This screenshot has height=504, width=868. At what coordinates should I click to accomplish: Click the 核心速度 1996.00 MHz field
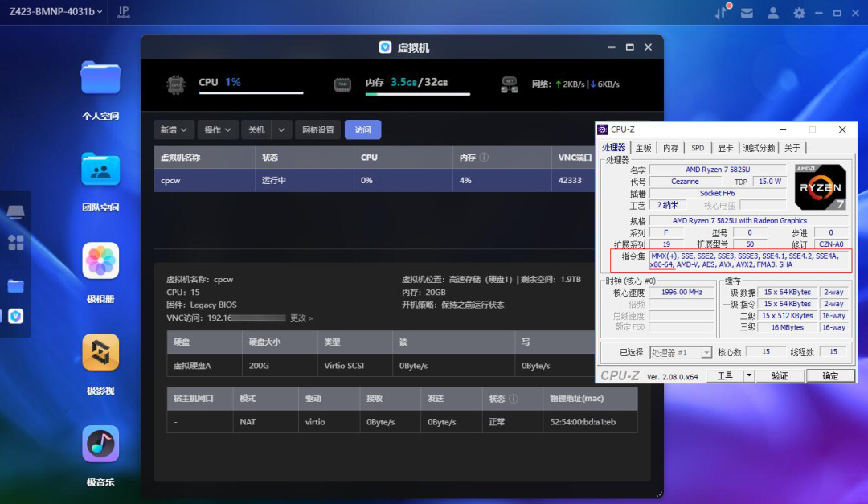click(682, 292)
